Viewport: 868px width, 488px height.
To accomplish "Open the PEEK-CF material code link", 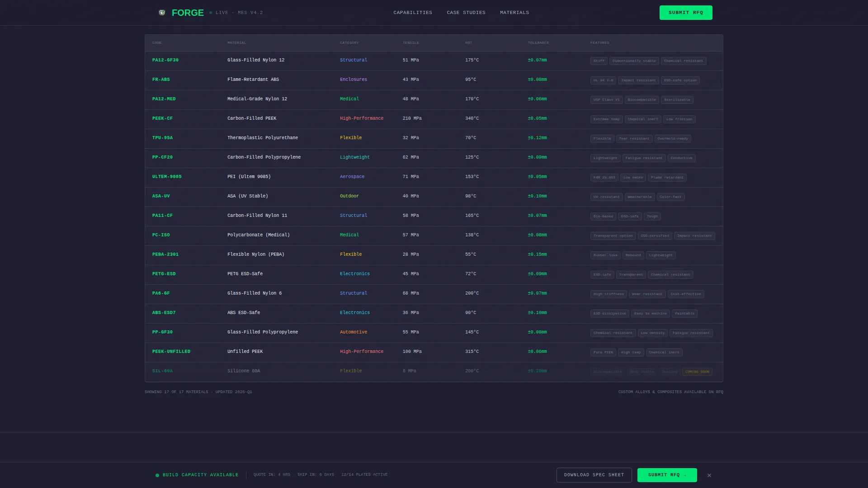I will (x=162, y=118).
